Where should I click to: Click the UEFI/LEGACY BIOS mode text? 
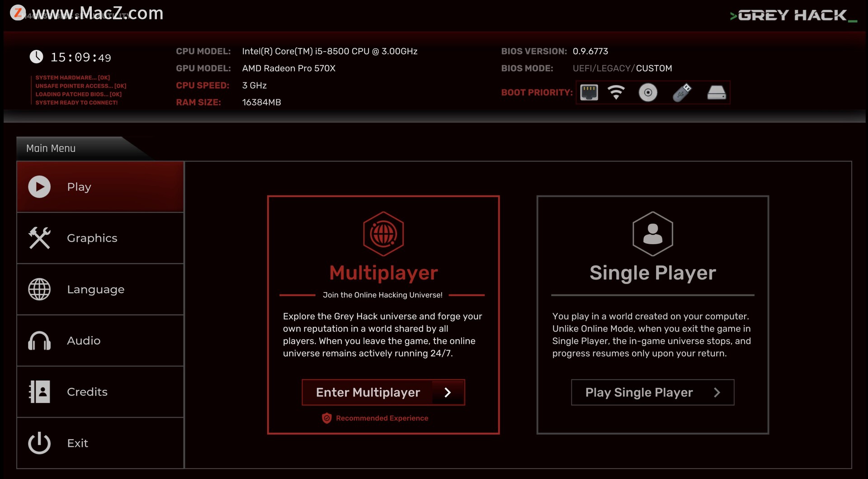(x=603, y=68)
